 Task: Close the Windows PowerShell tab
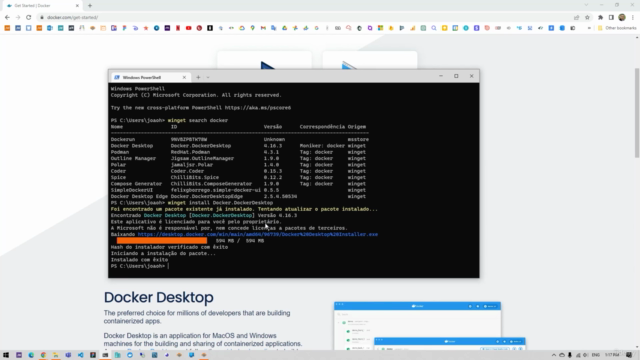pyautogui.click(x=184, y=77)
